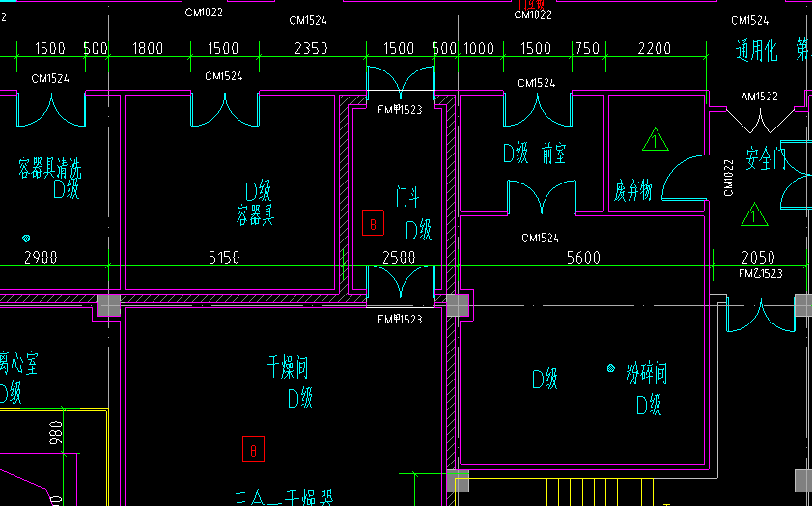Click the FM甲1523 tag above 门斗 label
This screenshot has width=812, height=506.
[400, 109]
